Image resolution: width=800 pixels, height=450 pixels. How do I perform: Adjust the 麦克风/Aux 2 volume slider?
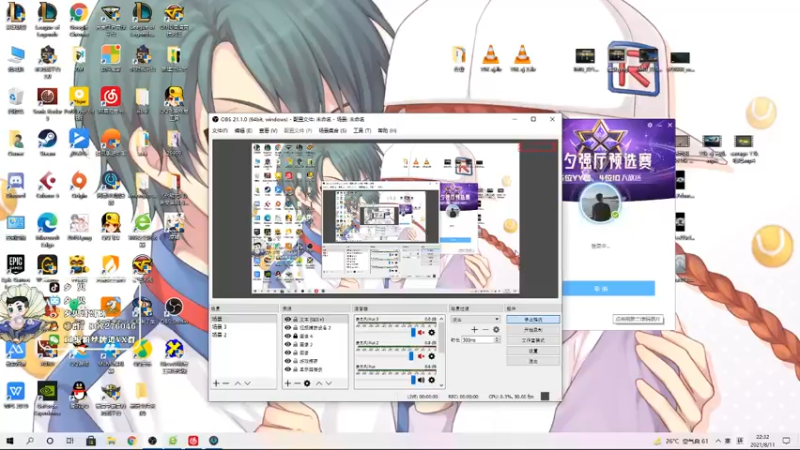click(x=411, y=356)
